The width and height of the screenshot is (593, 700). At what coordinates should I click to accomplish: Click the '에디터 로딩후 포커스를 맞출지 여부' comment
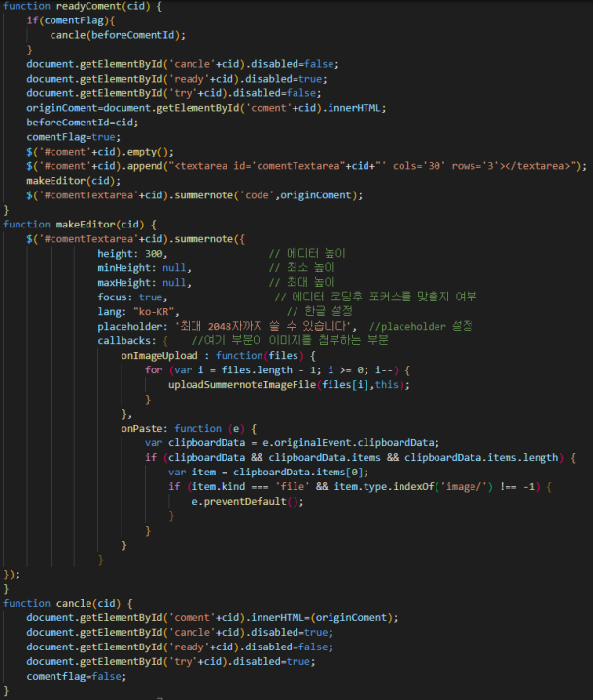pos(376,297)
